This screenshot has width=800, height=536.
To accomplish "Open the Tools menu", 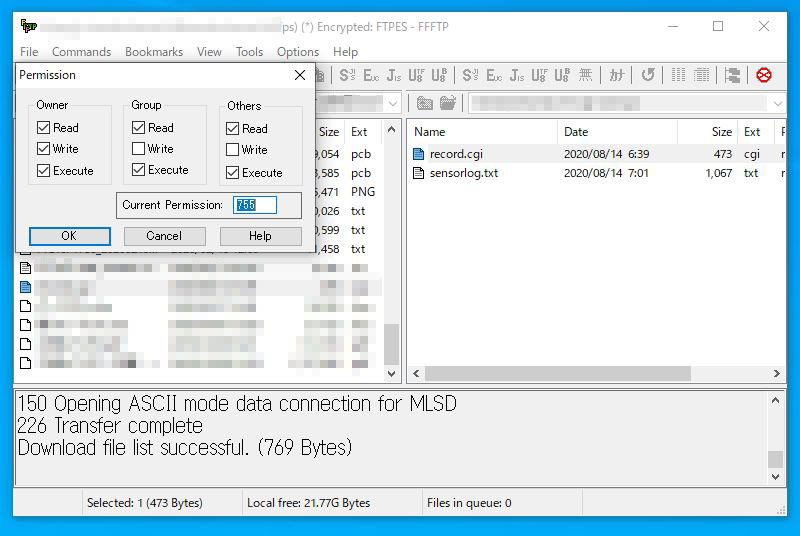I will click(x=249, y=52).
